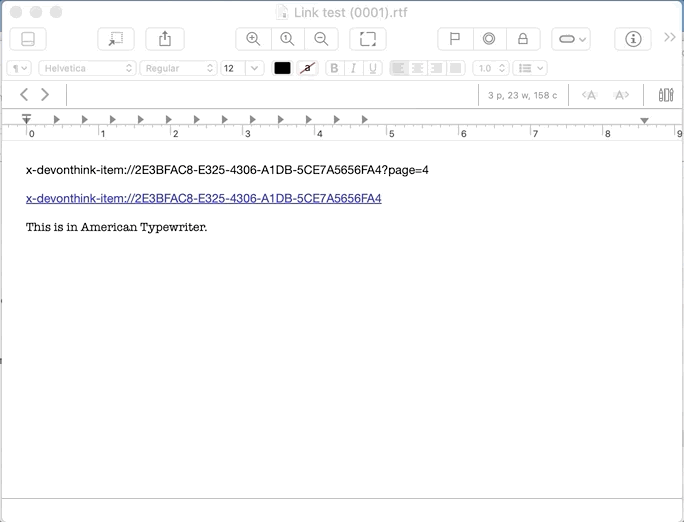Click the open-in-new-window arrow icon
Viewport: 684px width, 522px height.
coord(116,39)
